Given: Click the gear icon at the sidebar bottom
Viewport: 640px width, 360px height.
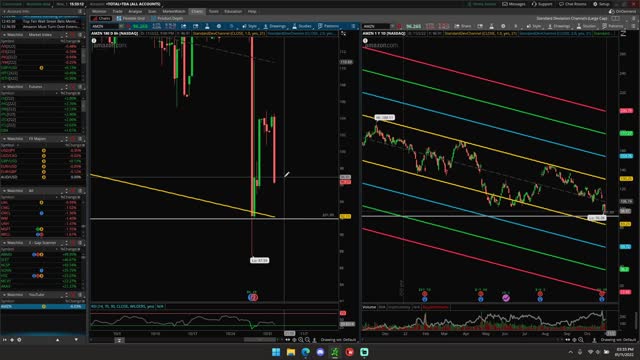Looking at the screenshot, I should 19,340.
